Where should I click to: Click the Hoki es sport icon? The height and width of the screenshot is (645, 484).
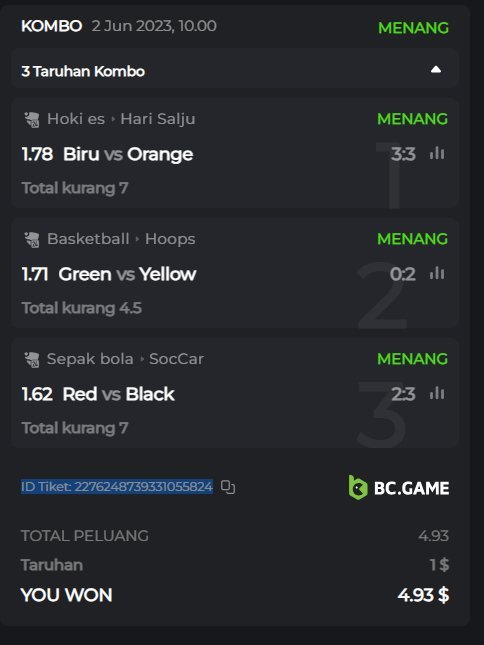pos(32,120)
